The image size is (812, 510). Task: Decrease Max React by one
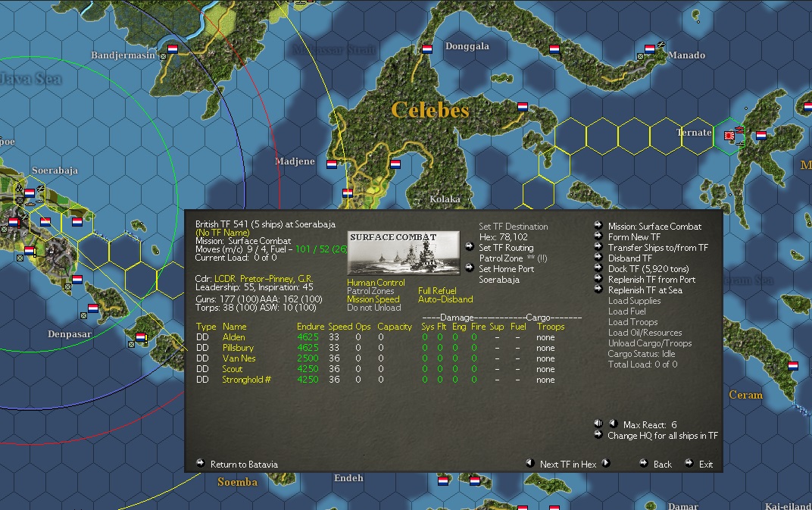(x=613, y=424)
